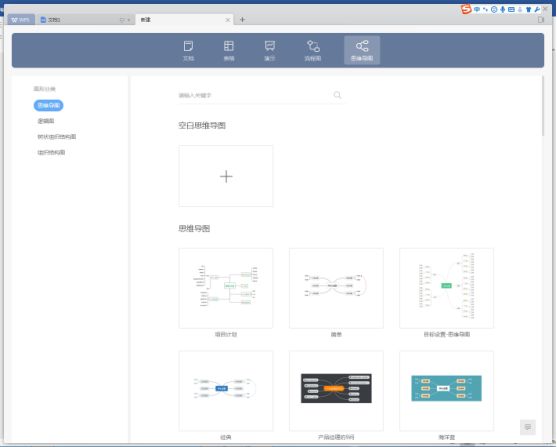Select 树状组织结构图 category in sidebar
This screenshot has width=557, height=447.
click(57, 137)
